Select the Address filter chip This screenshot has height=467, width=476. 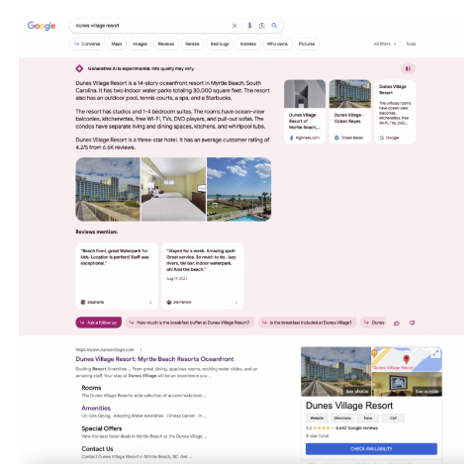247,44
